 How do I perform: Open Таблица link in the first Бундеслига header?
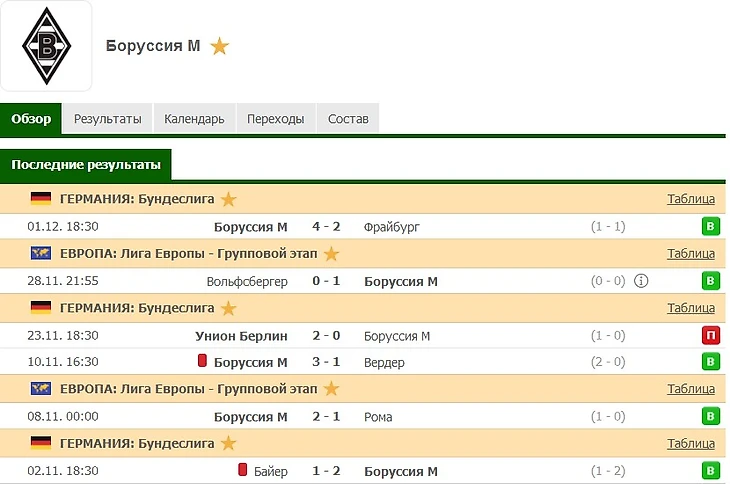(691, 199)
